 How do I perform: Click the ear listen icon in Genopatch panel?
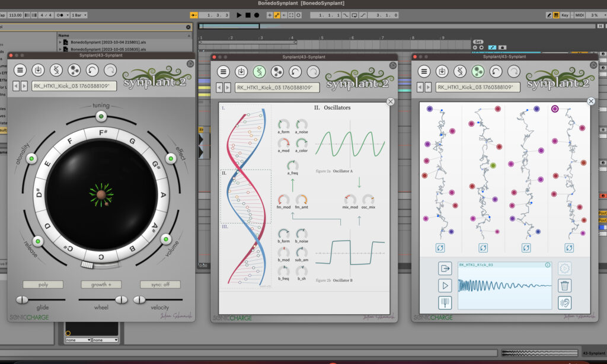pyautogui.click(x=564, y=303)
